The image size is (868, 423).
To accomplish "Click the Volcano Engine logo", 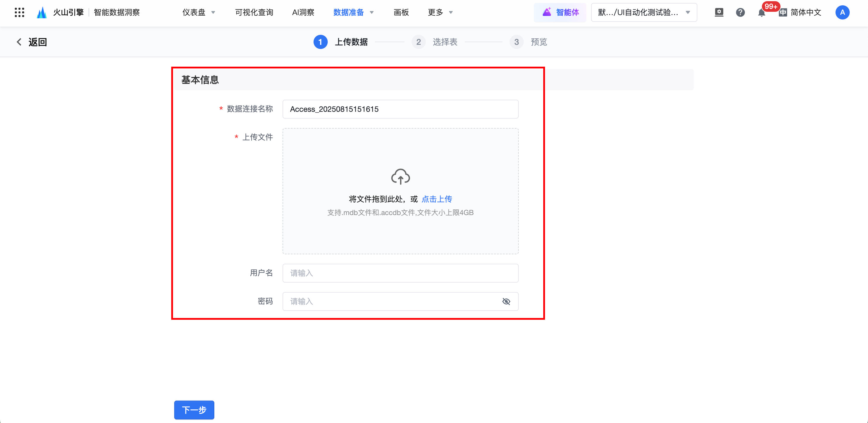I will (x=42, y=12).
